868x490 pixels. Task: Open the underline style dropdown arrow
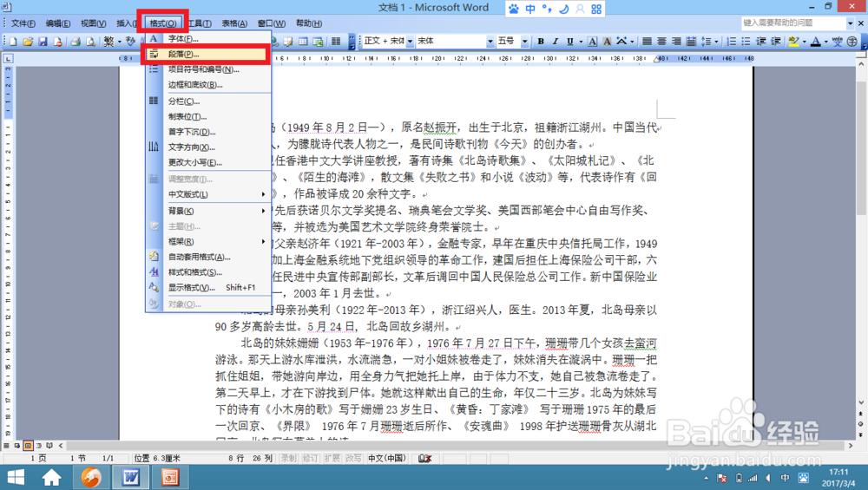(x=580, y=42)
